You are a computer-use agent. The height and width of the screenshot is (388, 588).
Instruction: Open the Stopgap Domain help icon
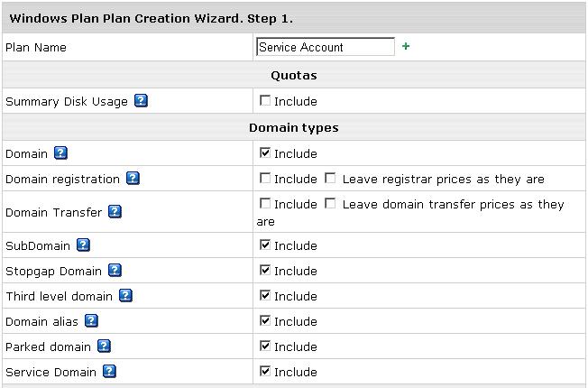[x=115, y=270]
